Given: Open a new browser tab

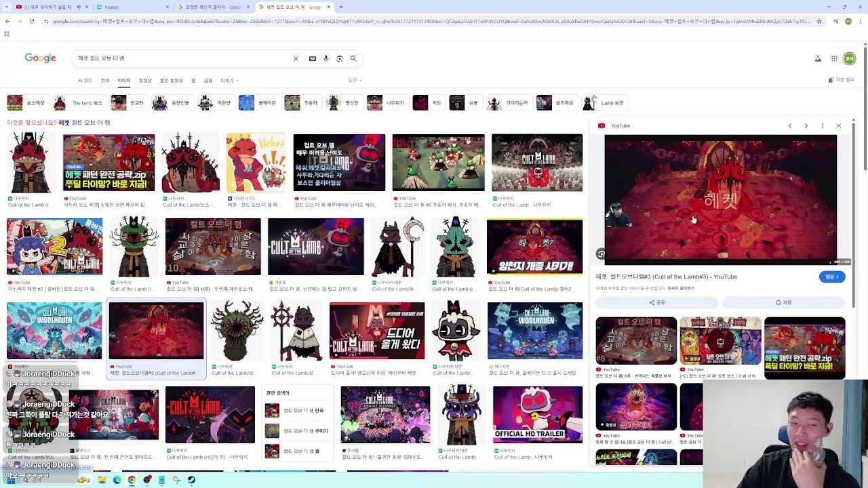Looking at the screenshot, I should pyautogui.click(x=340, y=7).
